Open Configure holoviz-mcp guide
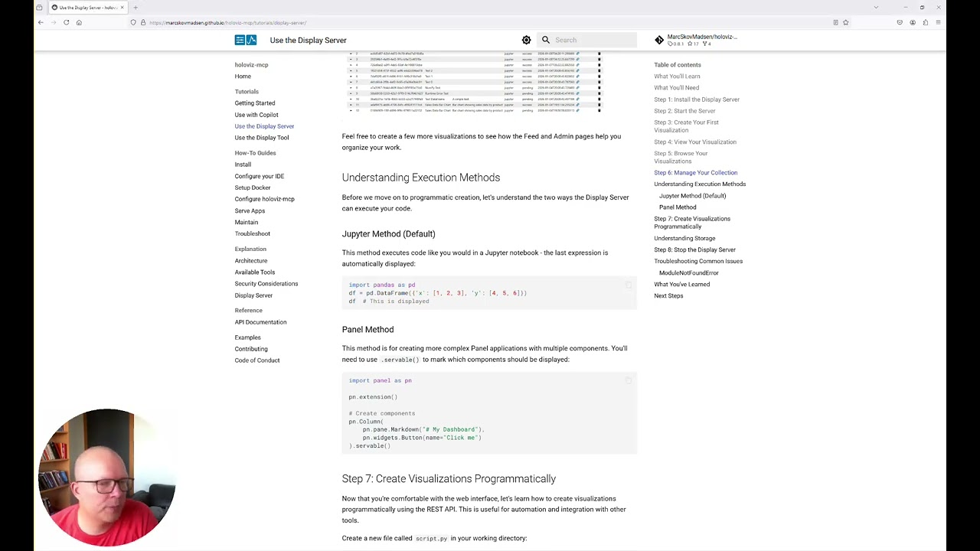 click(265, 199)
